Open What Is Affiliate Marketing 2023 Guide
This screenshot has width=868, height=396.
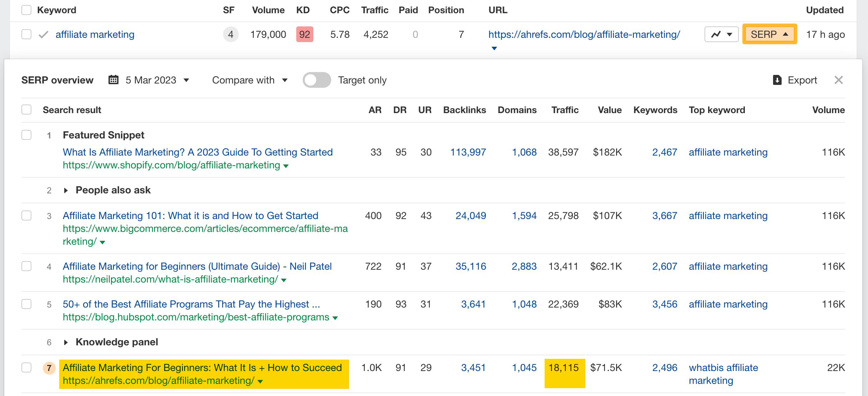(198, 152)
